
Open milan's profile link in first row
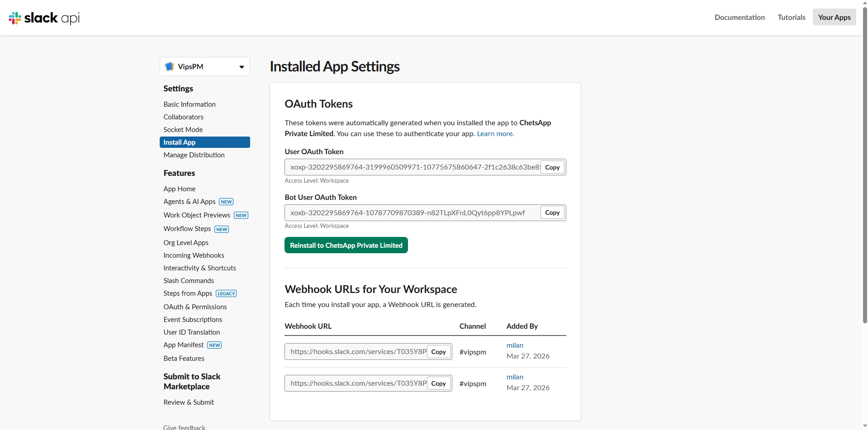(x=515, y=345)
